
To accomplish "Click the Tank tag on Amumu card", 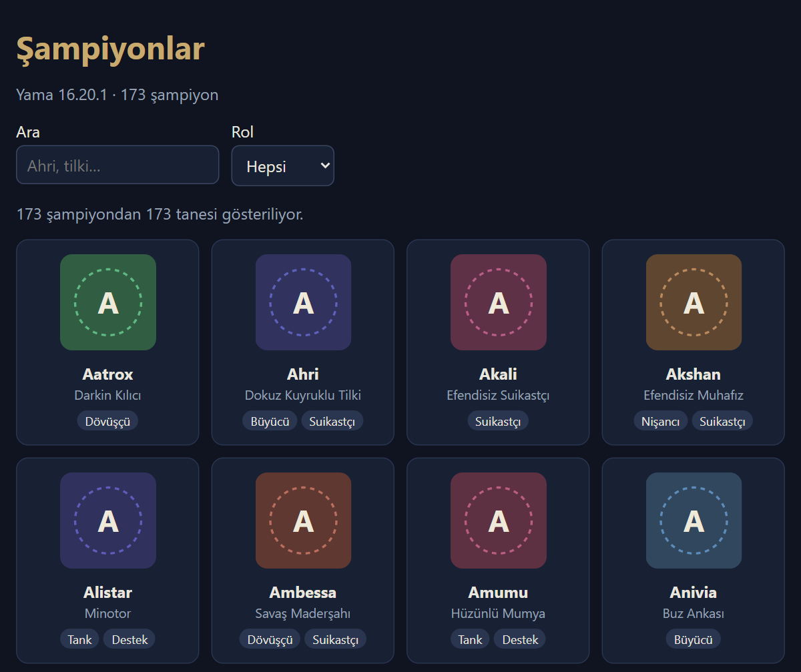I will coord(471,639).
